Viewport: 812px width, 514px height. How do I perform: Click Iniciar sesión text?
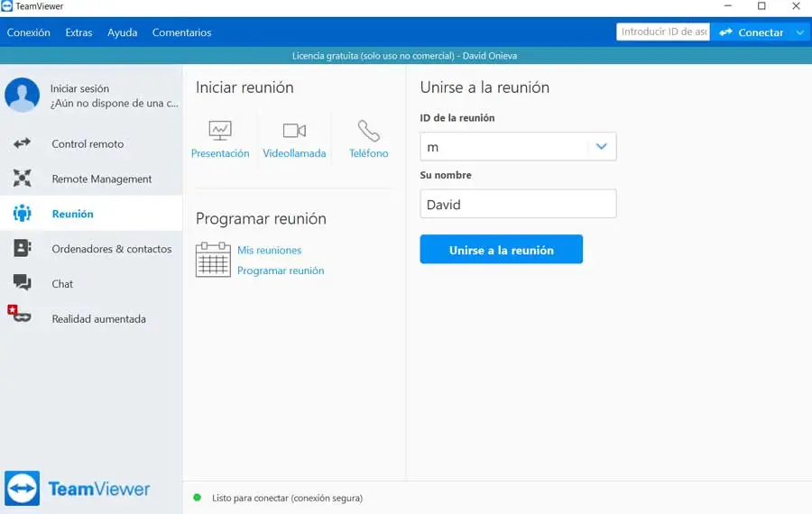[x=79, y=88]
